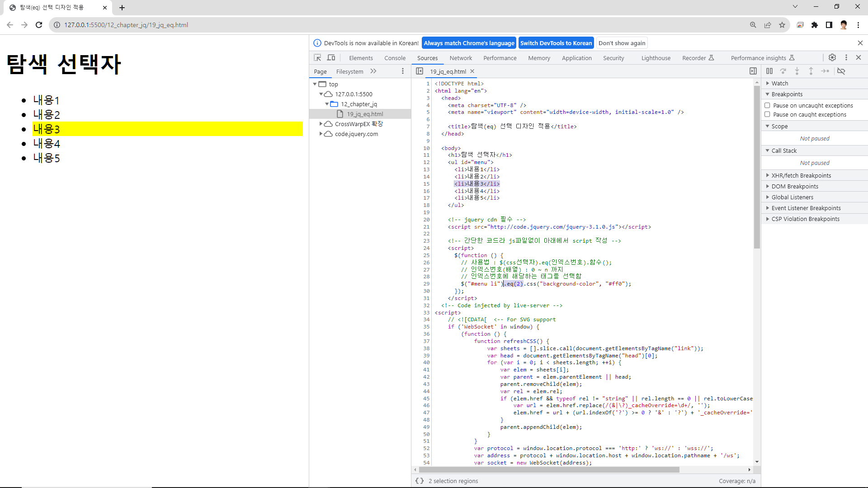Click the pretty print braces icon
868x488 pixels.
pyautogui.click(x=420, y=481)
